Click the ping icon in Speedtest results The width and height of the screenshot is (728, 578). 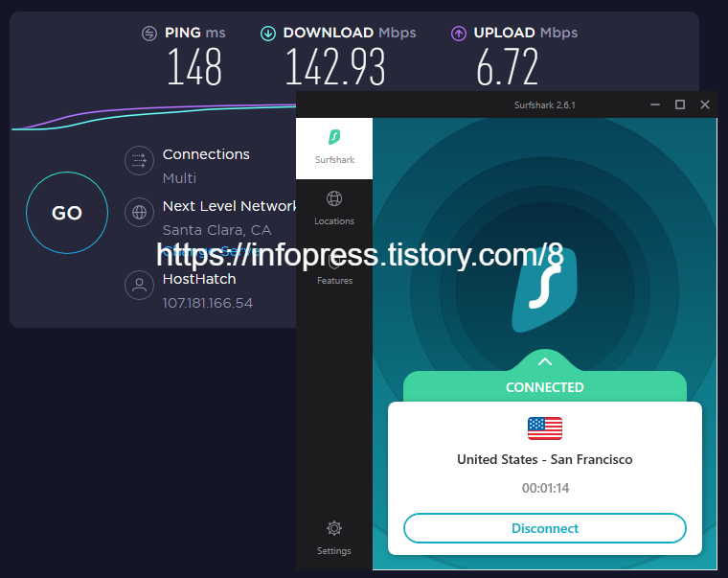pos(149,34)
